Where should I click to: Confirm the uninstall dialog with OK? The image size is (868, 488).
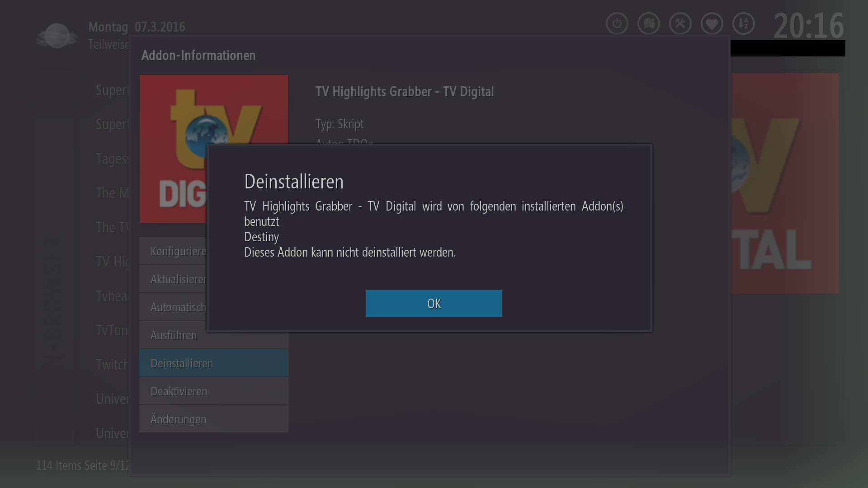434,304
